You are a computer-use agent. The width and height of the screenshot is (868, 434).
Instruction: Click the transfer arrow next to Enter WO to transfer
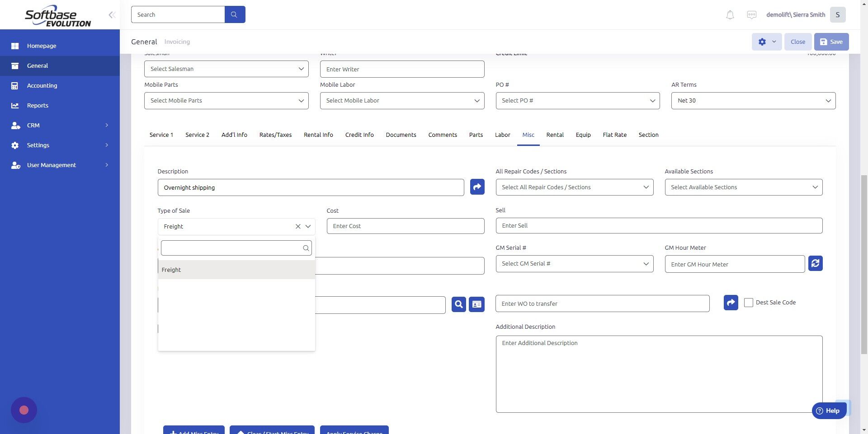pos(730,303)
